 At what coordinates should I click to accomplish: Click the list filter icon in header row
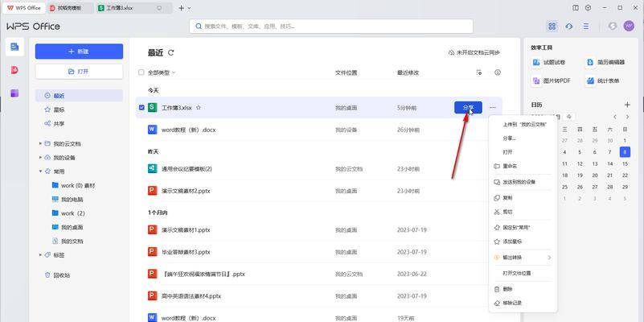tap(479, 72)
